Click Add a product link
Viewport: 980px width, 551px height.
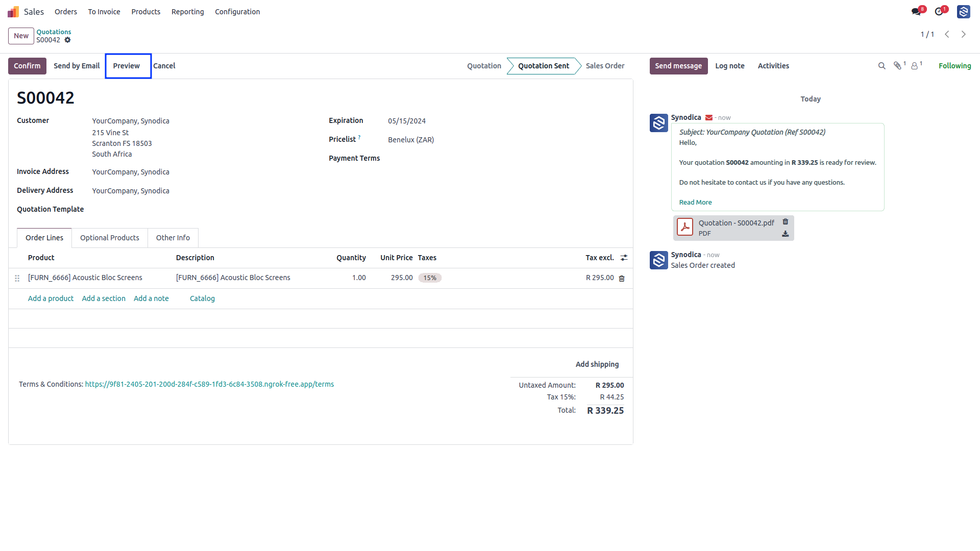click(x=51, y=298)
